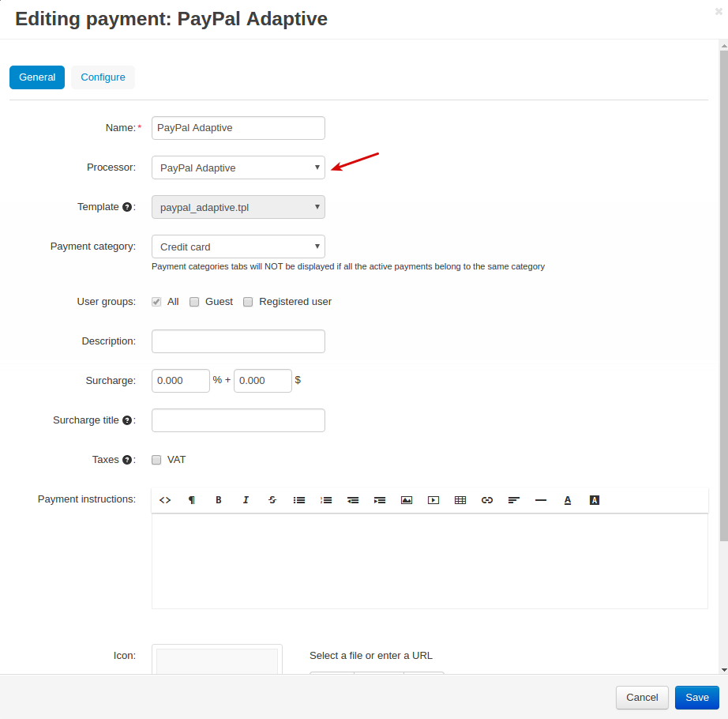Toggle the All user groups checkbox
Viewport: 728px width, 719px height.
click(156, 302)
